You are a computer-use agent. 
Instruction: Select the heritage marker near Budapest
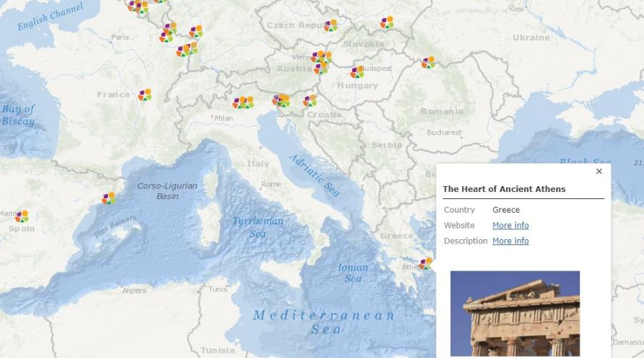[357, 72]
